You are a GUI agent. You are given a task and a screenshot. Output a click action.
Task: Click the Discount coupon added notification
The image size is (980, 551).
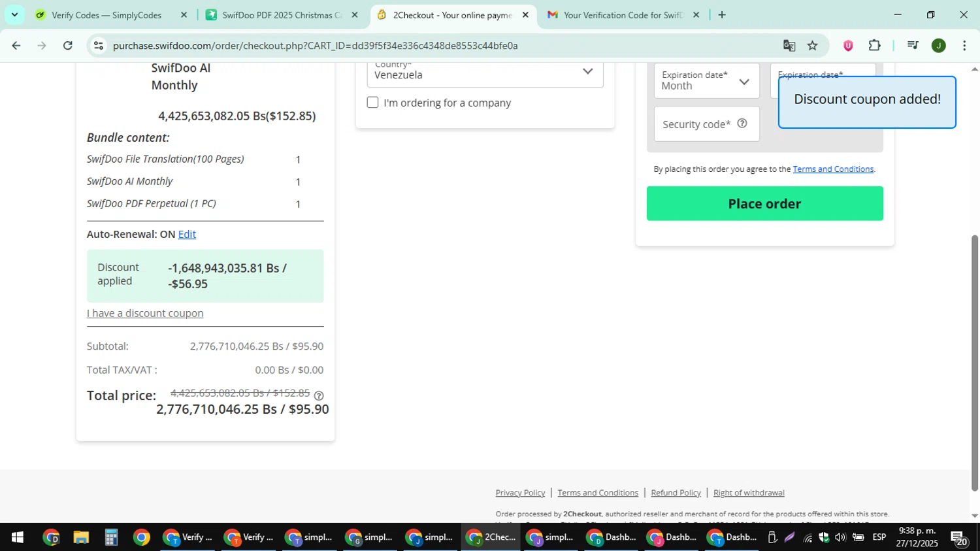click(867, 102)
